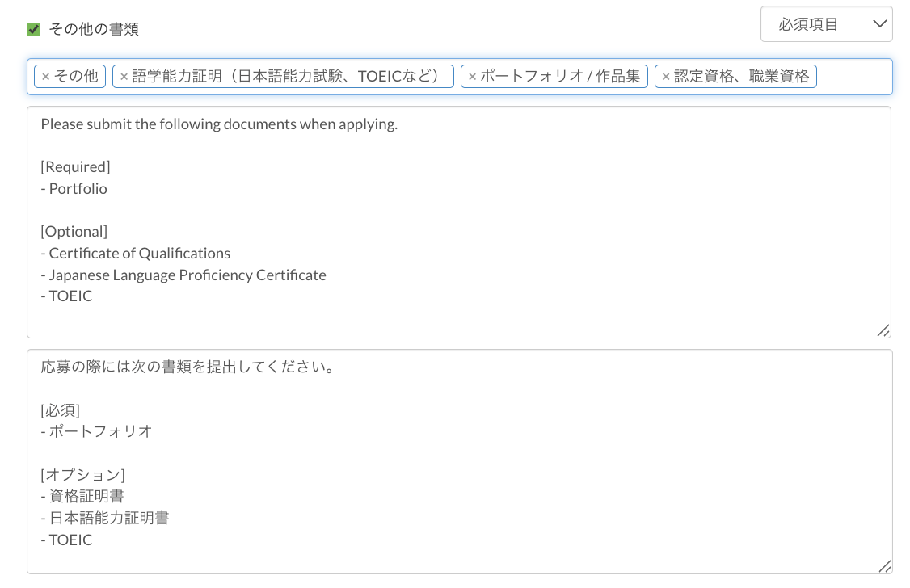Select the その他 tag label
910x588 pixels.
click(x=76, y=77)
